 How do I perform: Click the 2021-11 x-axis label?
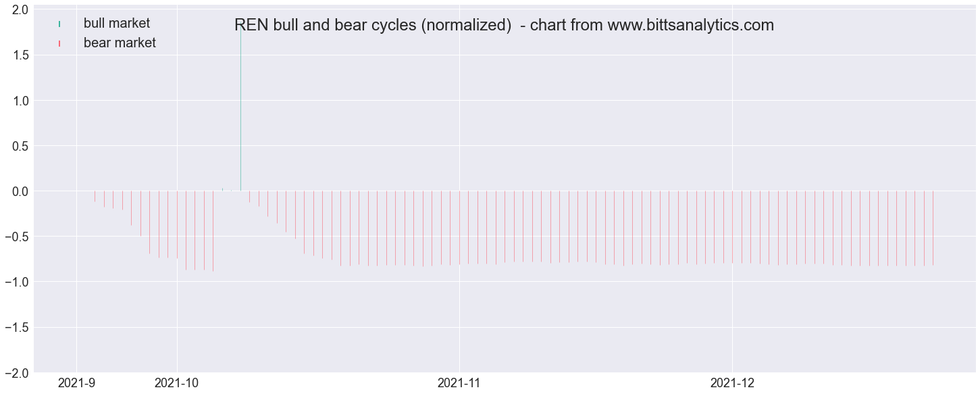pyautogui.click(x=459, y=383)
